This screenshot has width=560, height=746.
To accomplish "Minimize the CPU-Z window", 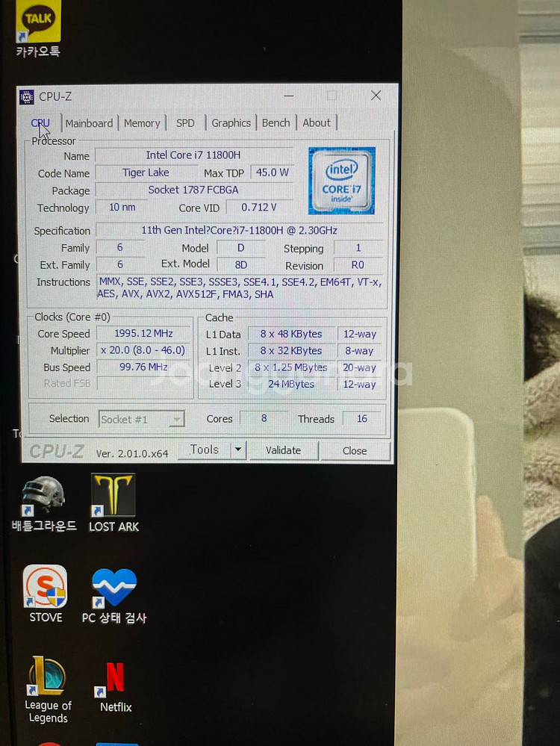I will tap(289, 96).
